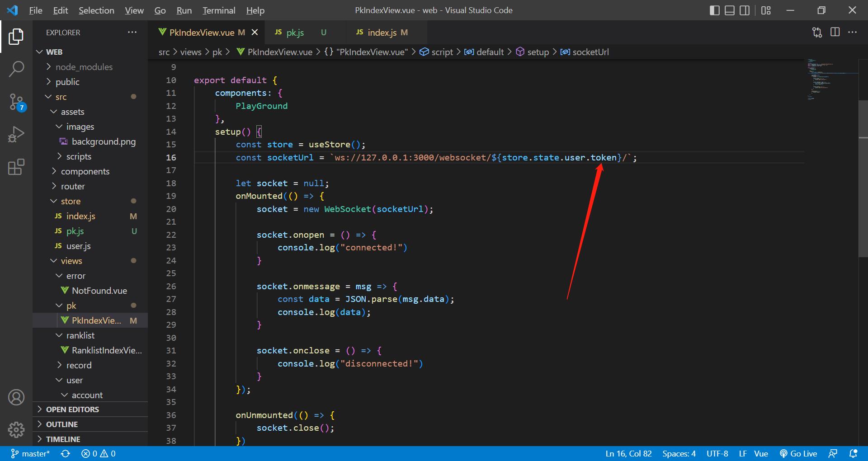Click the Open Changes compare icon
The width and height of the screenshot is (868, 461).
coord(817,32)
